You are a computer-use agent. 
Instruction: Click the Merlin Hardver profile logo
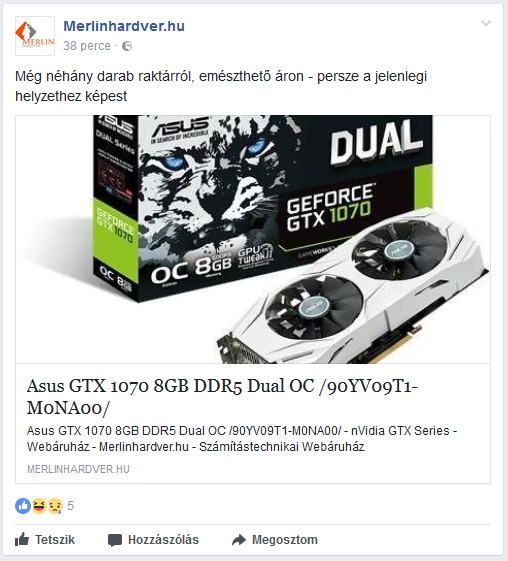click(x=35, y=36)
